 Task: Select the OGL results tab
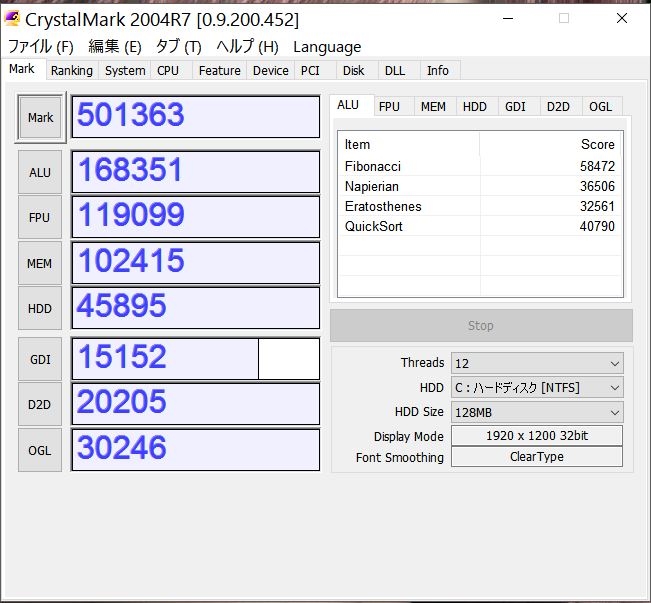click(x=600, y=107)
